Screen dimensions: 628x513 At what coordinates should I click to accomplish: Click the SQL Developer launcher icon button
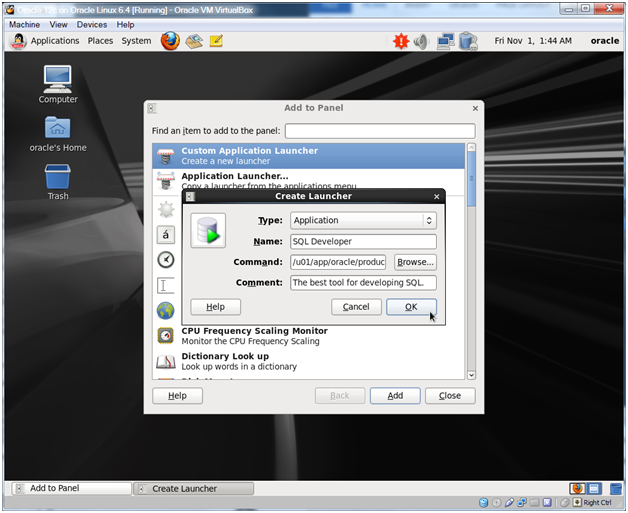[x=208, y=230]
